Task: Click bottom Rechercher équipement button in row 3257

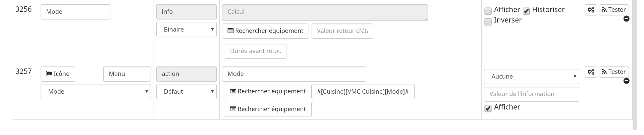Action: tap(268, 109)
